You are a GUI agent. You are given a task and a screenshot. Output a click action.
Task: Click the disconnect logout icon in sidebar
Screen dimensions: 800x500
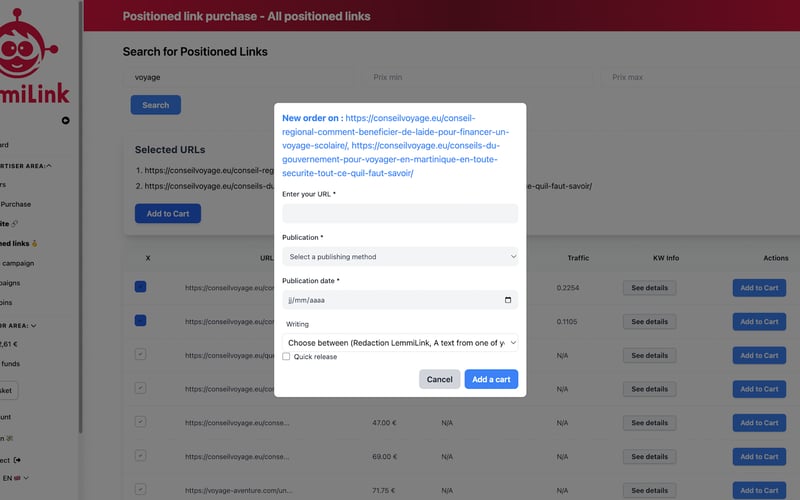[17, 460]
